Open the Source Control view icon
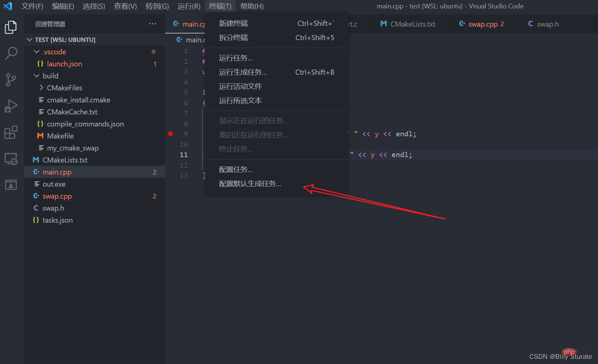Screen dimensions: 598x364 click(x=11, y=79)
